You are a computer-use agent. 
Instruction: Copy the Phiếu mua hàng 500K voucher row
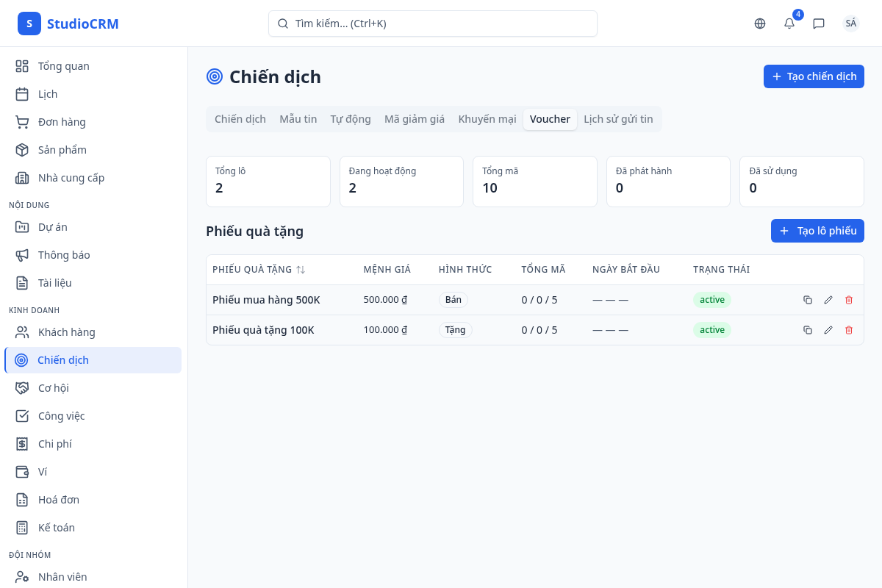(808, 300)
